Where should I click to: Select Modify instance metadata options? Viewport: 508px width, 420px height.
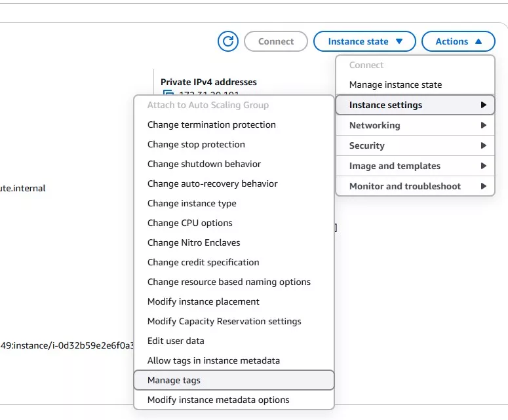coord(218,400)
